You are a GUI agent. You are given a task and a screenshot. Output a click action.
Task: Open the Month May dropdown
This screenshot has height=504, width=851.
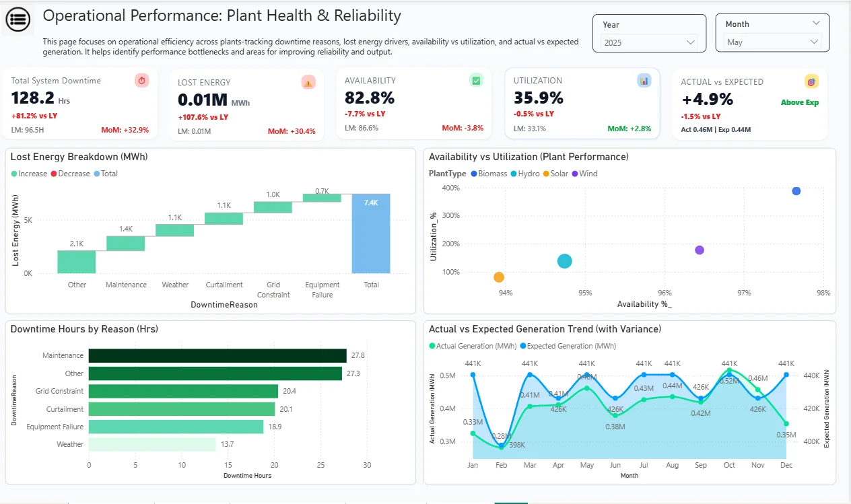pos(774,42)
